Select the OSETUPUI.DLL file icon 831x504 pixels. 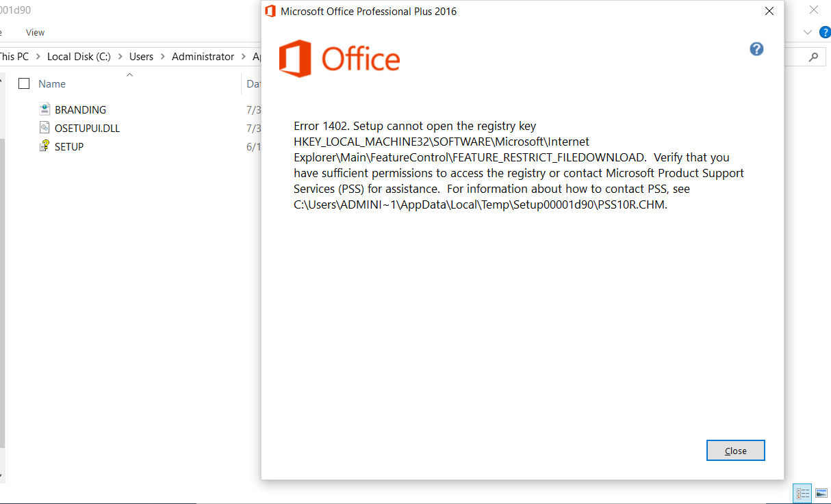point(45,127)
